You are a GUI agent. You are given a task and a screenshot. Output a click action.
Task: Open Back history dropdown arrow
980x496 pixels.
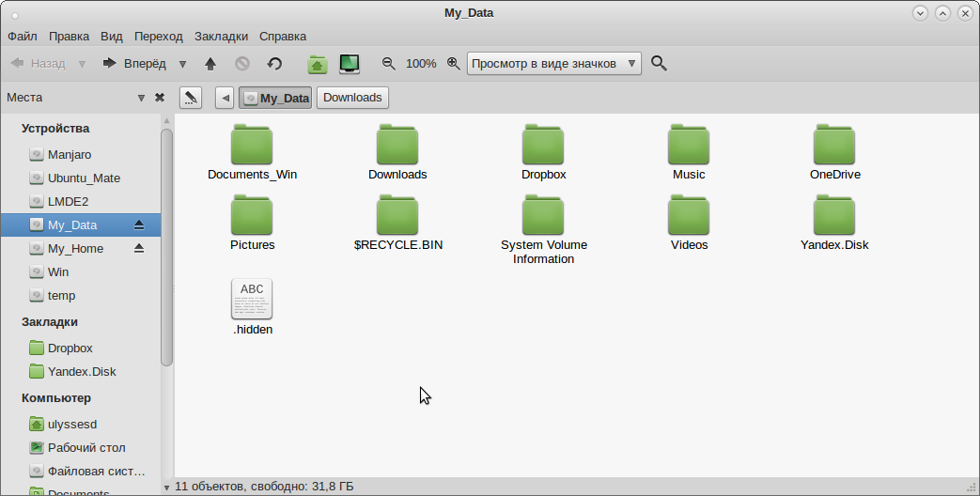coord(82,64)
